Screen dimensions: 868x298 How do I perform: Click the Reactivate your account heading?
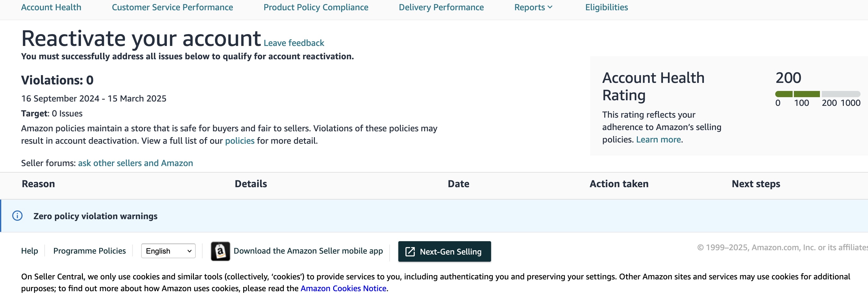(x=141, y=38)
